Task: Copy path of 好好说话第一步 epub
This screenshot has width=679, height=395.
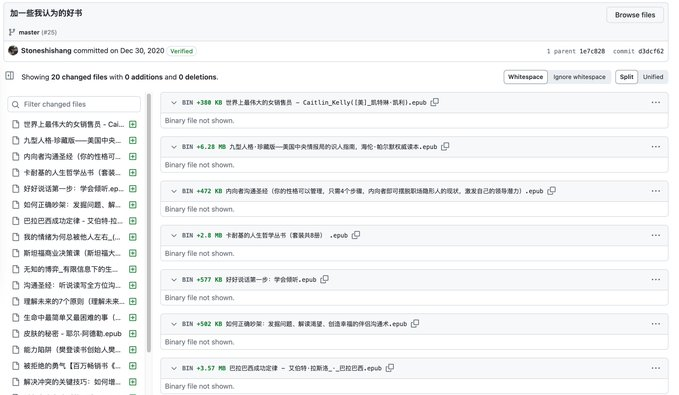Action: (324, 279)
